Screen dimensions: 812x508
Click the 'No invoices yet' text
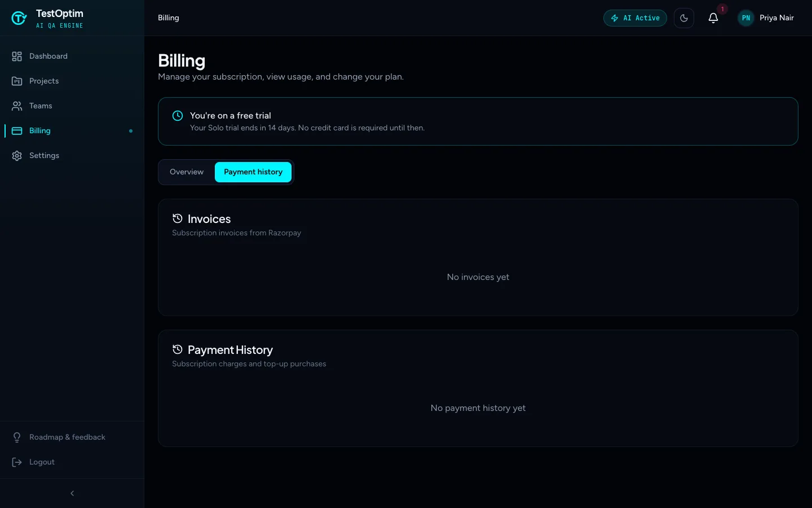click(478, 277)
